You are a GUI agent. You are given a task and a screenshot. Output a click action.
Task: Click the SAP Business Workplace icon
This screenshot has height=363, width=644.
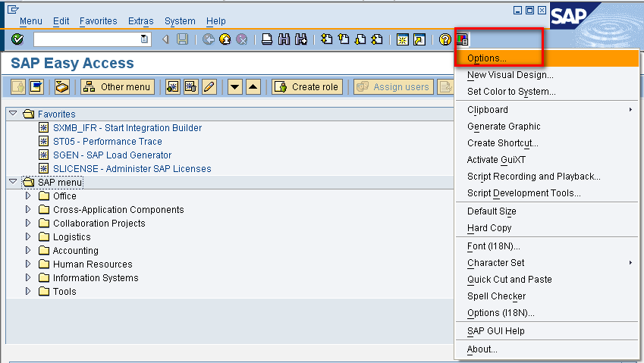click(61, 87)
